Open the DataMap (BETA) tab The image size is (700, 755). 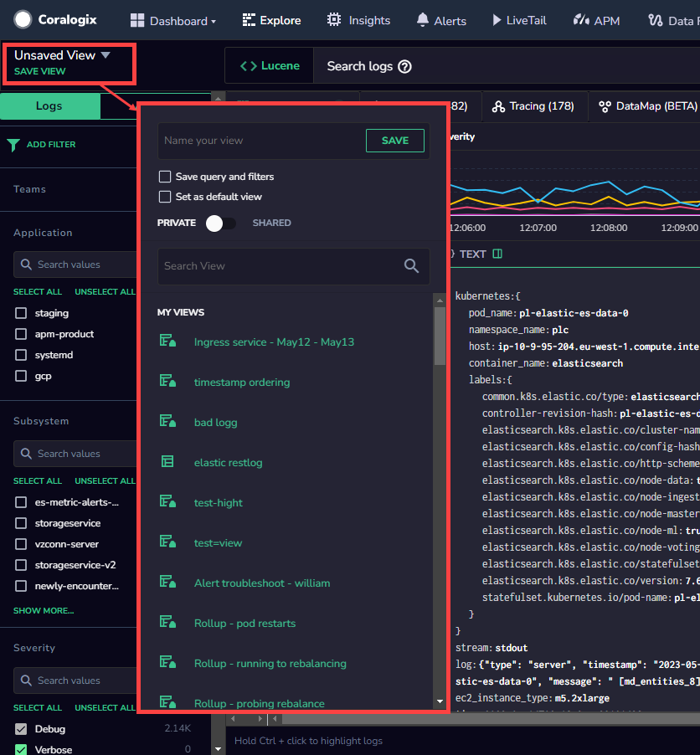647,106
